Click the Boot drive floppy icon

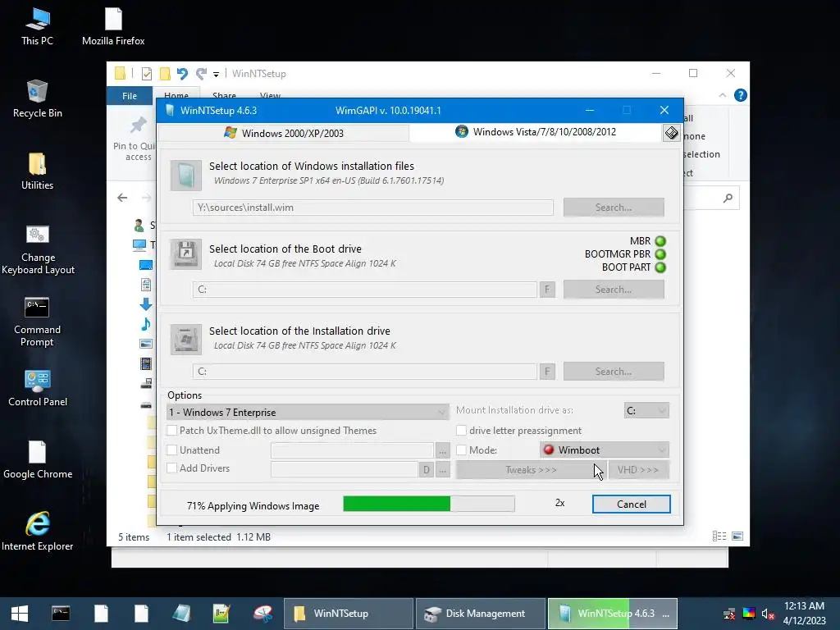186,254
